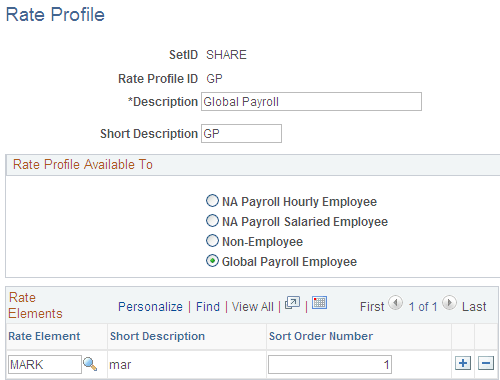
Task: Sort by Short Description column header
Action: (x=157, y=336)
